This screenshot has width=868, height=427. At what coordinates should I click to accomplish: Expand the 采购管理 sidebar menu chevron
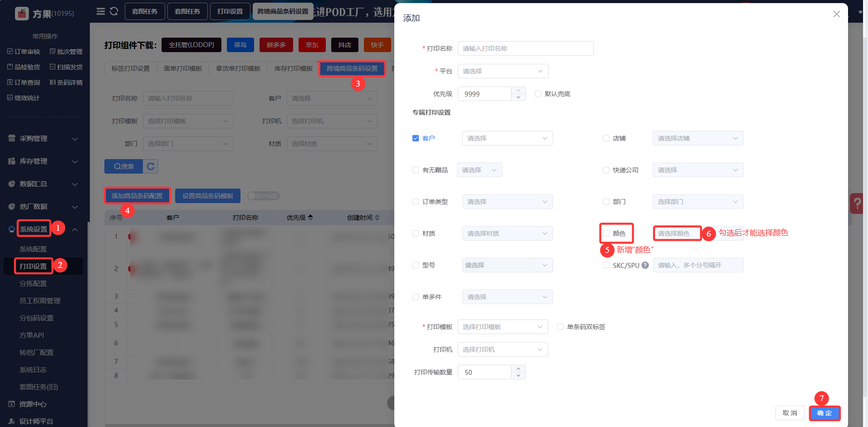click(x=75, y=139)
